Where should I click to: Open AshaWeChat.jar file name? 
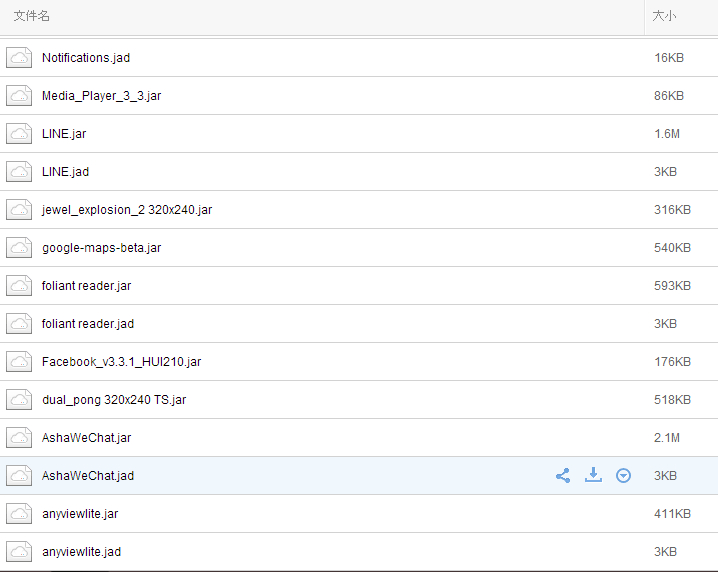87,438
